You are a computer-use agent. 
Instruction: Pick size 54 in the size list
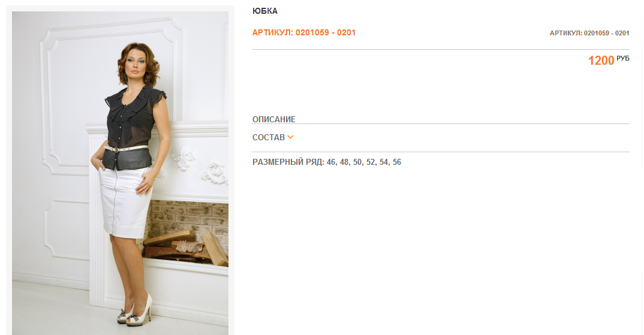(x=384, y=162)
